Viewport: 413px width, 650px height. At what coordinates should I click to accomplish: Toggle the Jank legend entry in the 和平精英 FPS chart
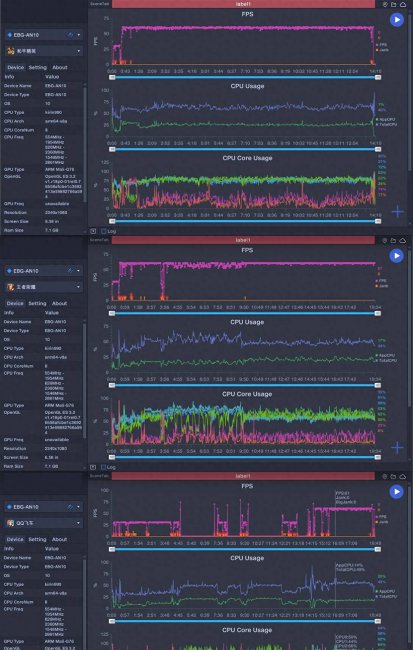382,50
